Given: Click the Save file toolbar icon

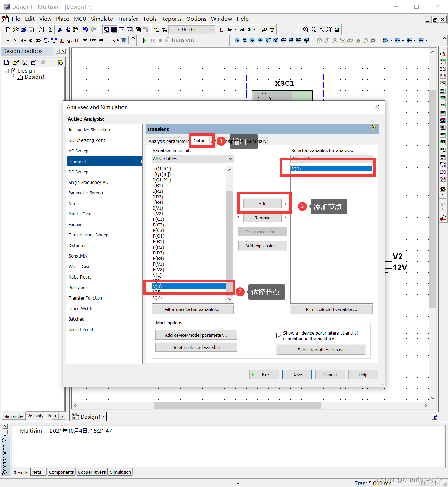Looking at the screenshot, I should [x=31, y=30].
